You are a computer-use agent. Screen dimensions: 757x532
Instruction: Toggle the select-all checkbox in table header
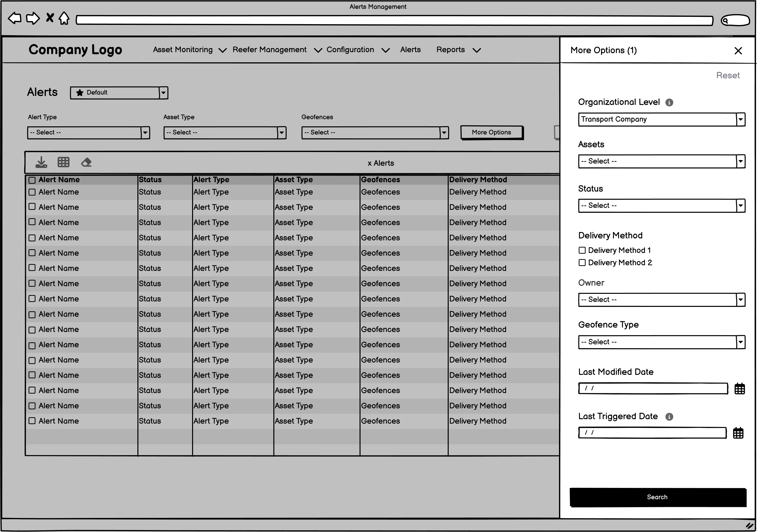pyautogui.click(x=32, y=180)
